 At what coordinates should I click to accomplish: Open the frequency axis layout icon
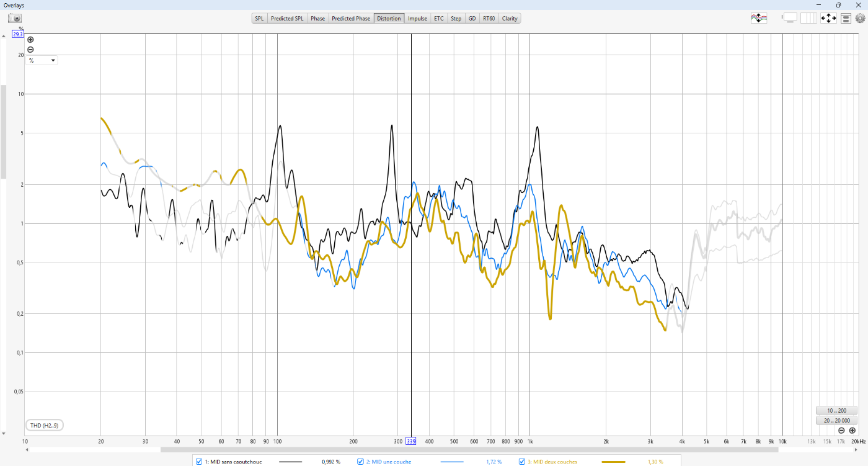pos(808,19)
